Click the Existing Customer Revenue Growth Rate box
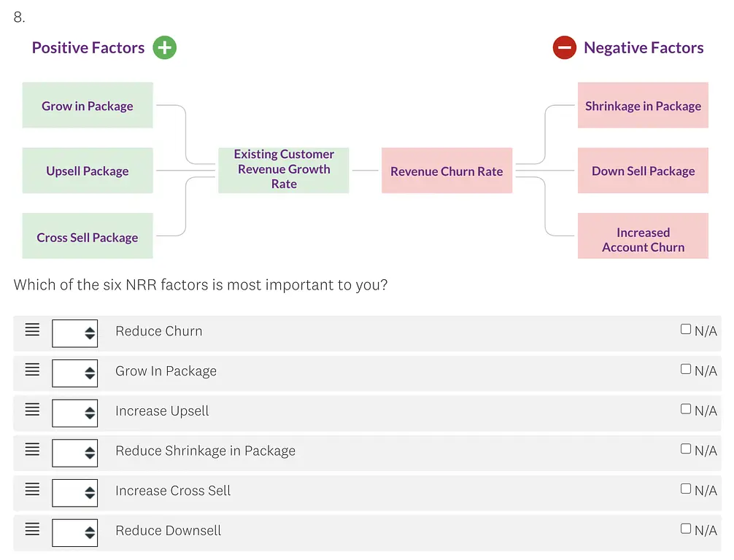This screenshot has width=734, height=560. click(284, 170)
